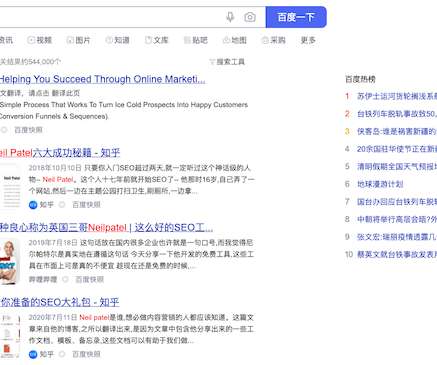Viewport: 437px width, 365px height.
Task: Open 百度快照 under the Helping You Succeed result
Action: coord(28,130)
